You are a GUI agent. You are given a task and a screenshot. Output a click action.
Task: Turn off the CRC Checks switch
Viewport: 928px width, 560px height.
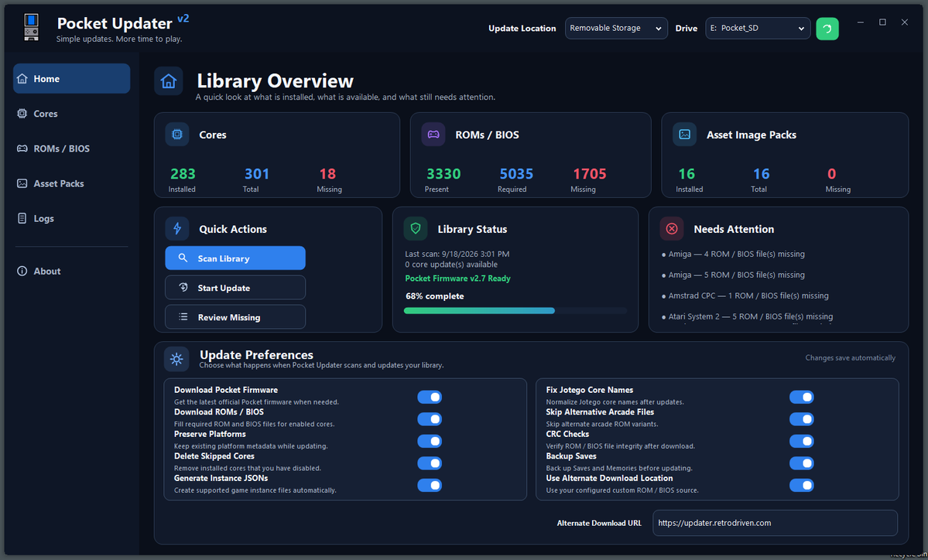pyautogui.click(x=801, y=441)
